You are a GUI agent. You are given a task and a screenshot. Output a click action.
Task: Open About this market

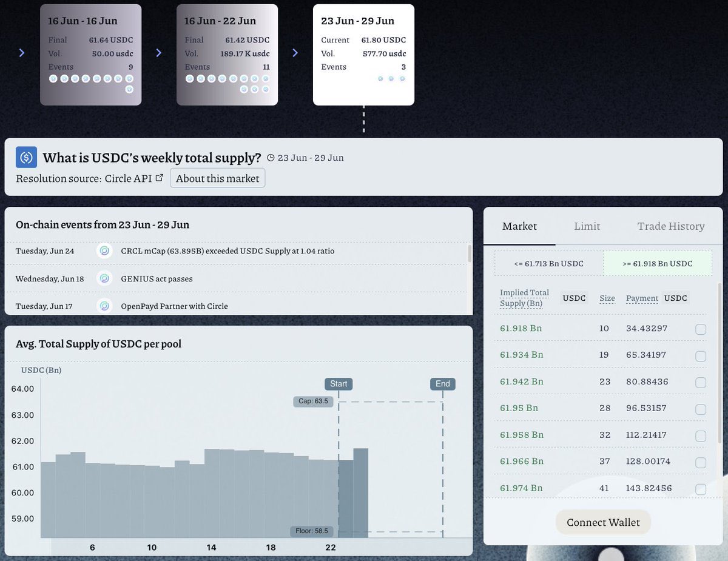point(217,178)
